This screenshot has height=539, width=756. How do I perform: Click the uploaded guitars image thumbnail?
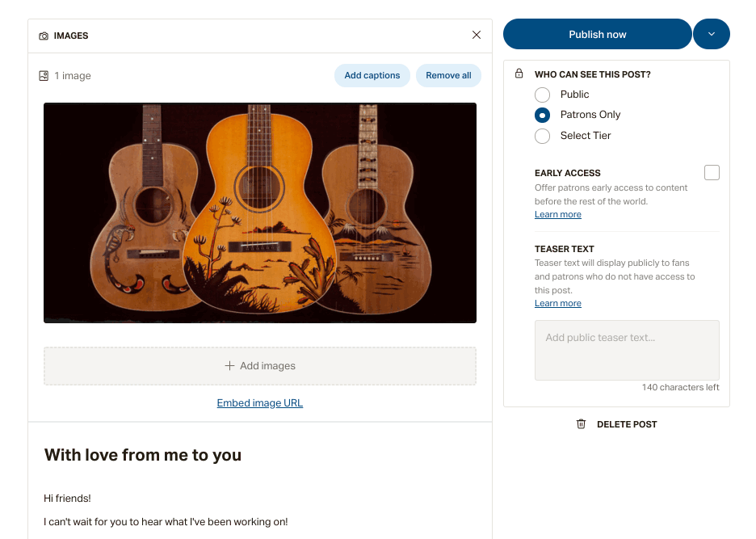[x=260, y=213]
